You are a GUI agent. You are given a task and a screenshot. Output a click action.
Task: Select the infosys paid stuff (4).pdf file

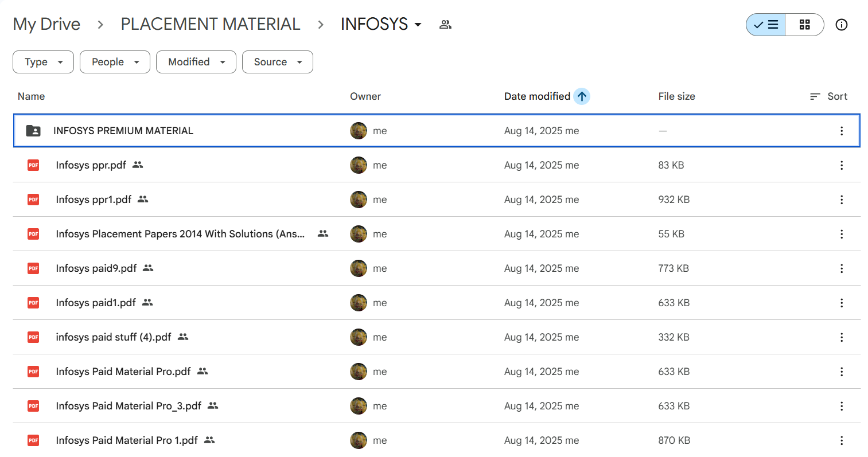(x=114, y=337)
